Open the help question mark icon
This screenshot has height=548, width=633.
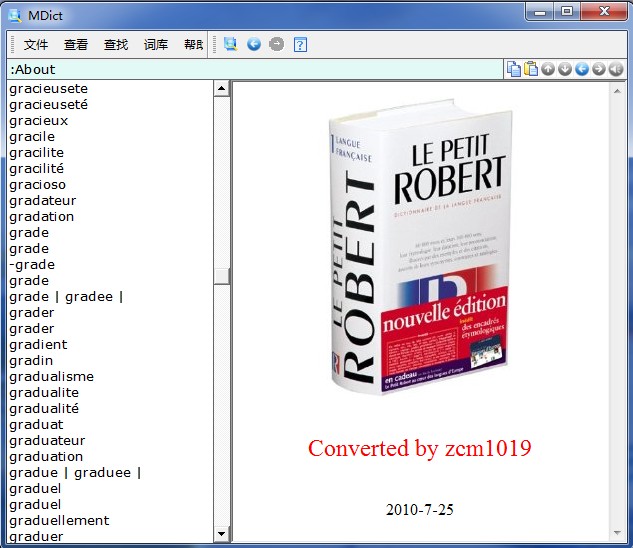tap(300, 44)
